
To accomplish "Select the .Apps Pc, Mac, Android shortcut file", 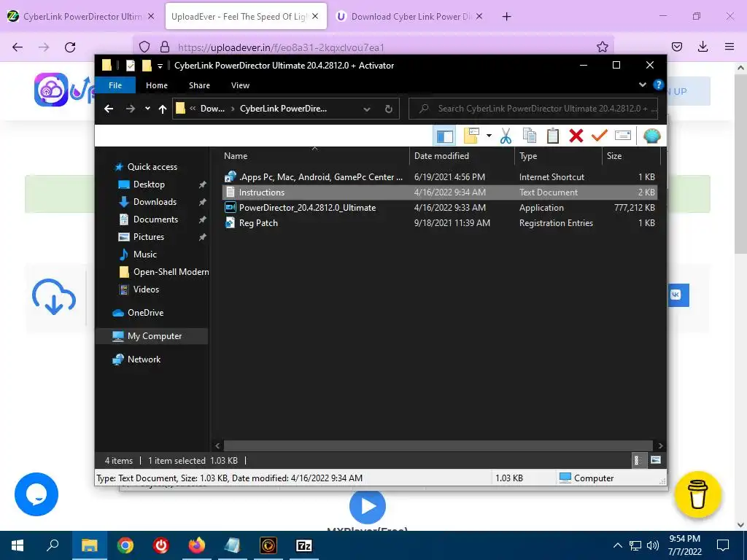I will 439,176.
